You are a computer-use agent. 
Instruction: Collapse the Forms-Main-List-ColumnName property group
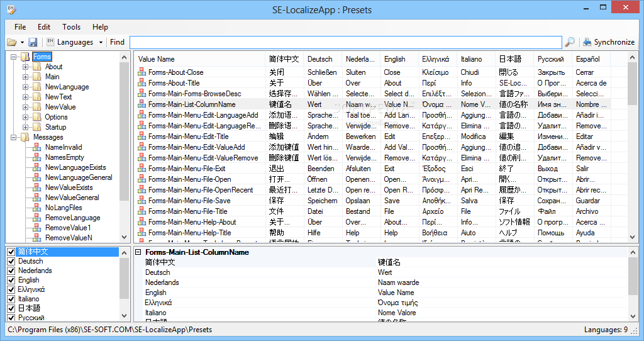138,252
